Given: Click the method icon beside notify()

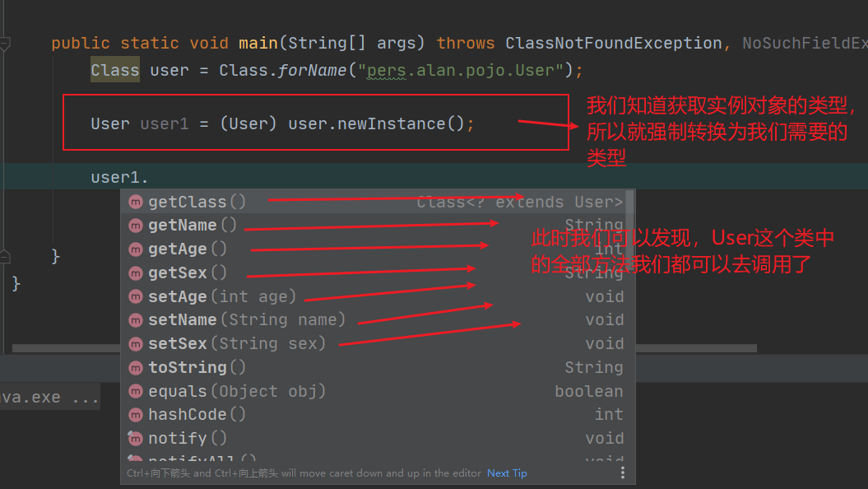Looking at the screenshot, I should [136, 438].
